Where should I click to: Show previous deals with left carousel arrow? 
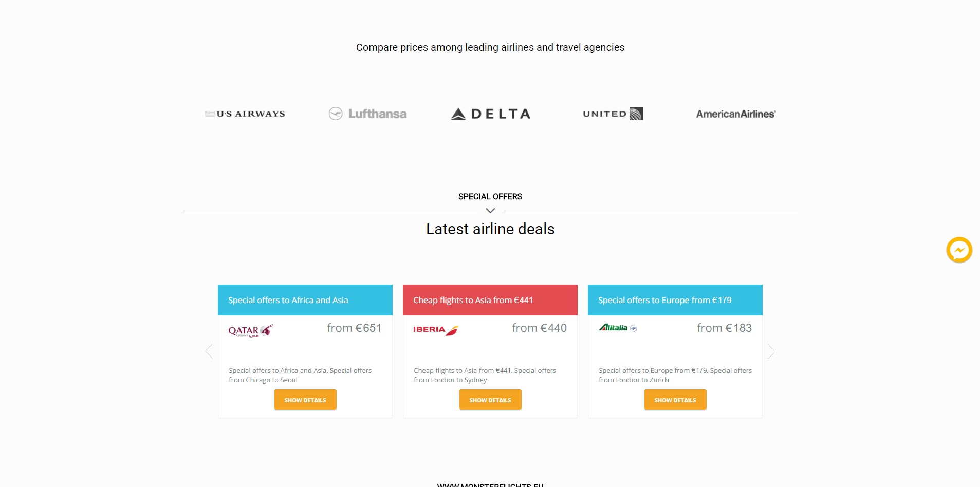209,351
